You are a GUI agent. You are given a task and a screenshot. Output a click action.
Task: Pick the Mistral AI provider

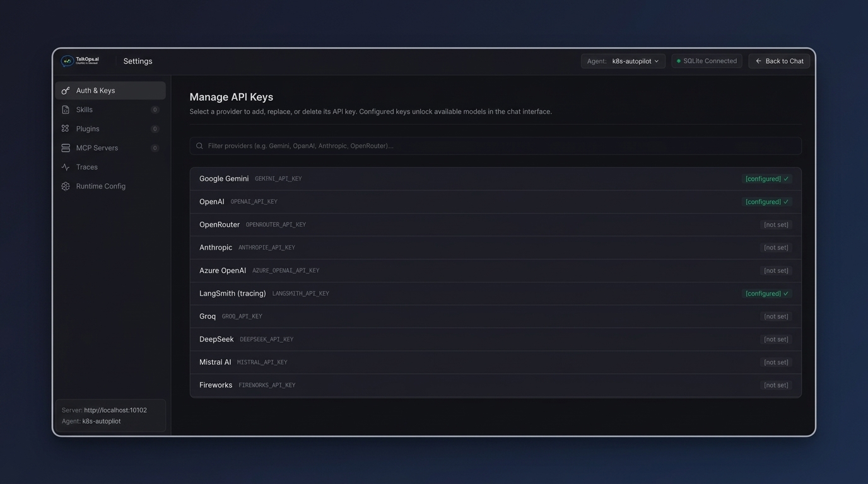point(496,362)
